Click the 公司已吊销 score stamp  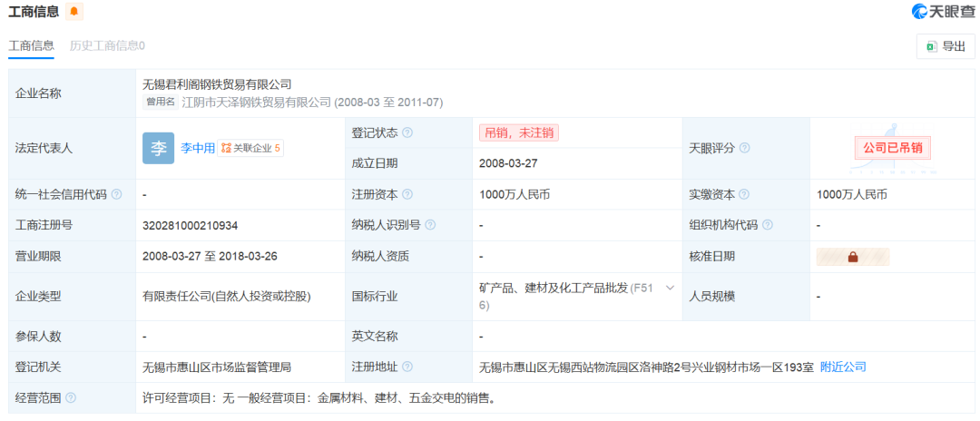click(893, 149)
